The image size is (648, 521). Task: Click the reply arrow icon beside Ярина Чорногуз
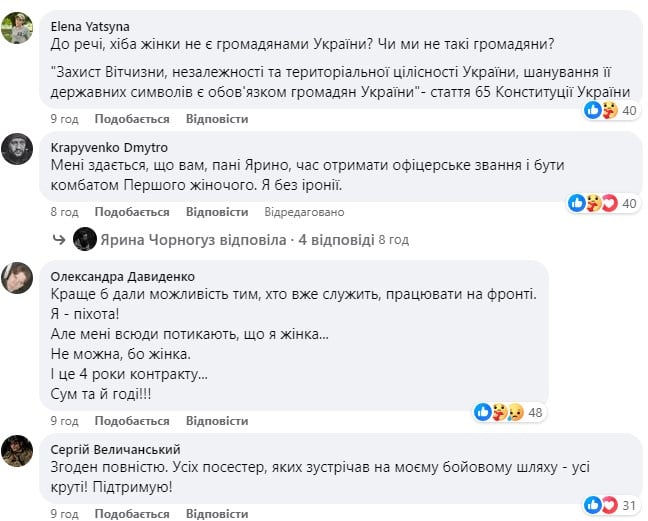point(60,240)
